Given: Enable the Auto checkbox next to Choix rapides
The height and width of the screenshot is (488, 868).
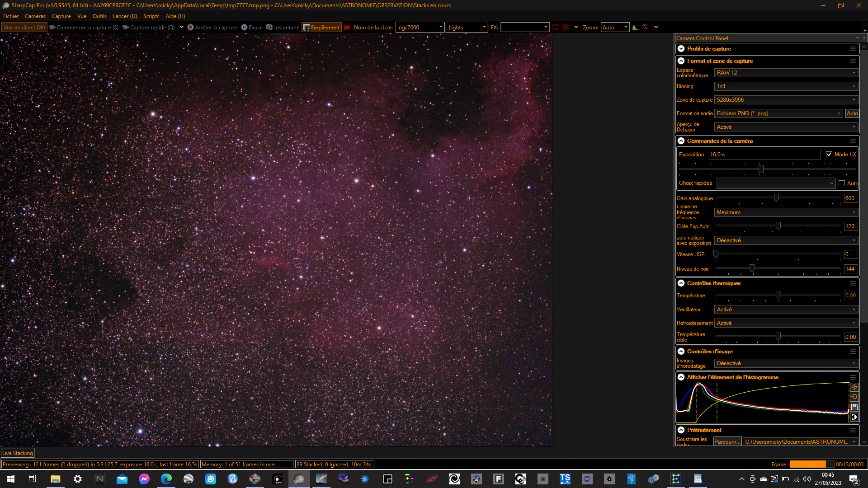Looking at the screenshot, I should [x=842, y=183].
